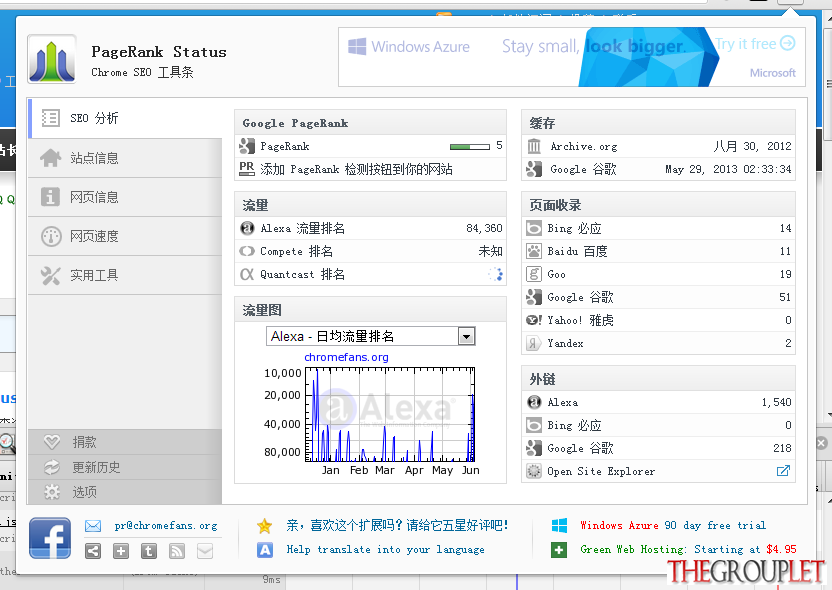Image resolution: width=832 pixels, height=590 pixels.
Task: Click the translate A icon
Action: pos(265,550)
